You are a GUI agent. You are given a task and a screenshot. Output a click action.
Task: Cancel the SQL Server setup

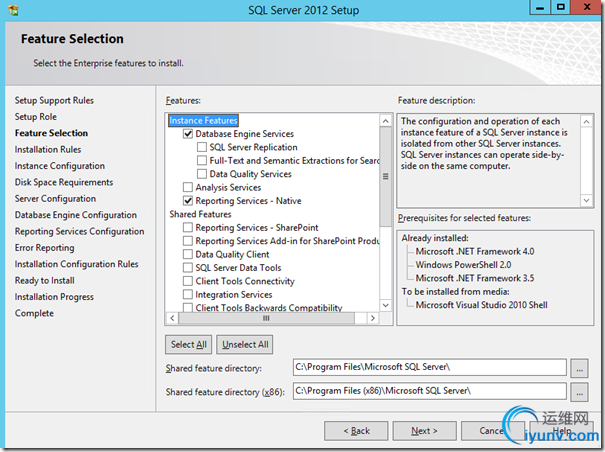point(492,431)
